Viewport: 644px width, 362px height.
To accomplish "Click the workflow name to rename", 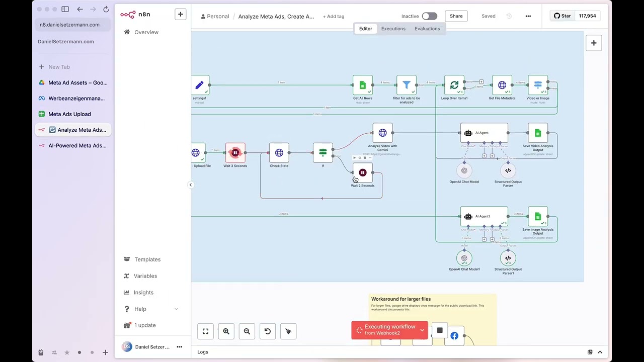I will click(276, 17).
